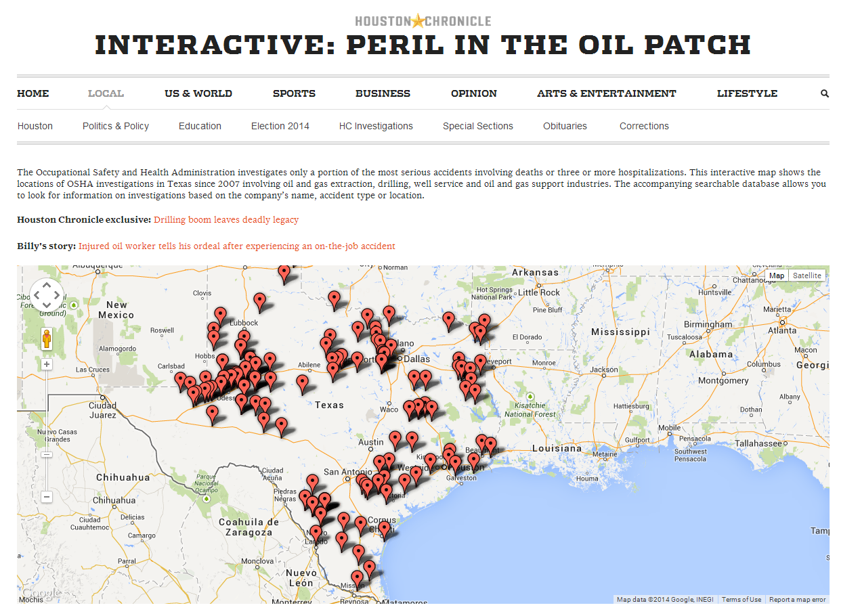Open the Politics & Policy subsection
Viewport: 860px width, 616px height.
(116, 126)
